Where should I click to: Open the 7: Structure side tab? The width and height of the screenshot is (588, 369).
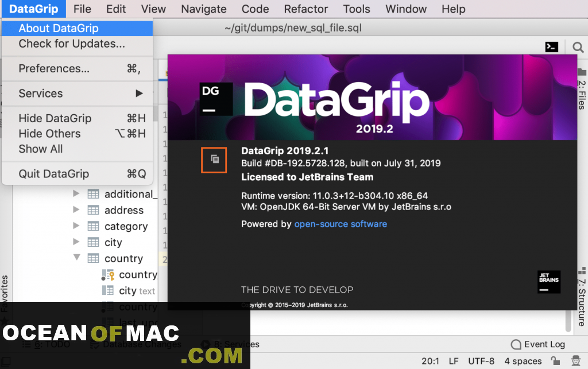(582, 297)
